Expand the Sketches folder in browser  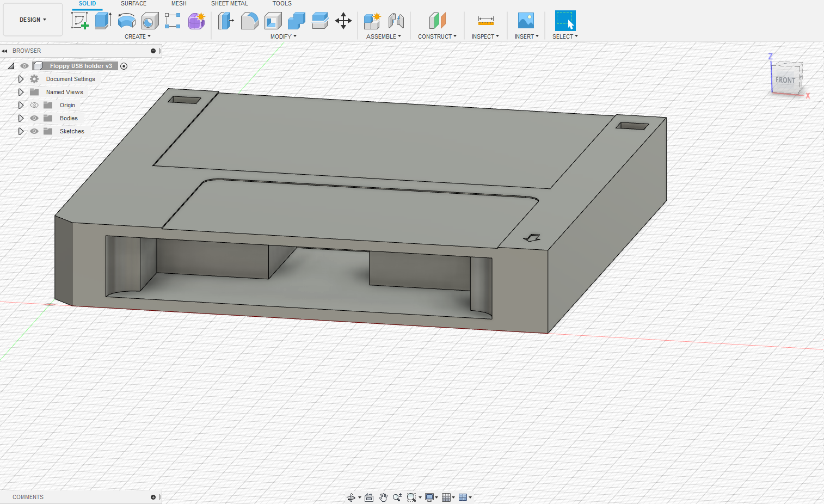(21, 131)
